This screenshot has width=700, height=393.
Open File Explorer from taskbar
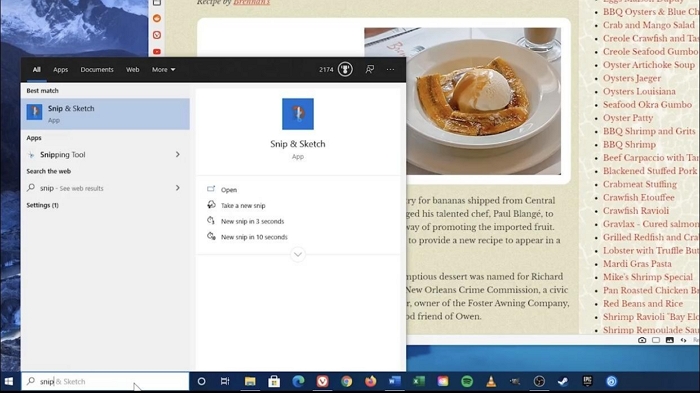(x=250, y=381)
